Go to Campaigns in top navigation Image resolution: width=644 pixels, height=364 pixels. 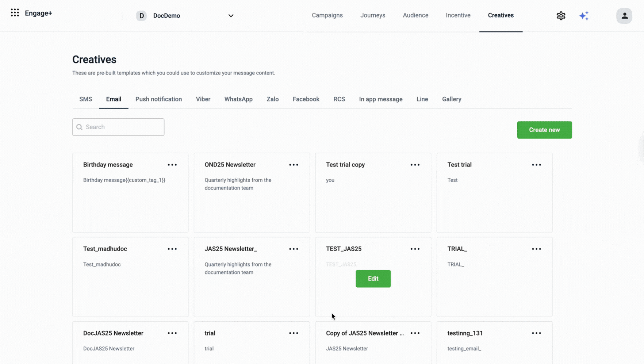(x=327, y=15)
